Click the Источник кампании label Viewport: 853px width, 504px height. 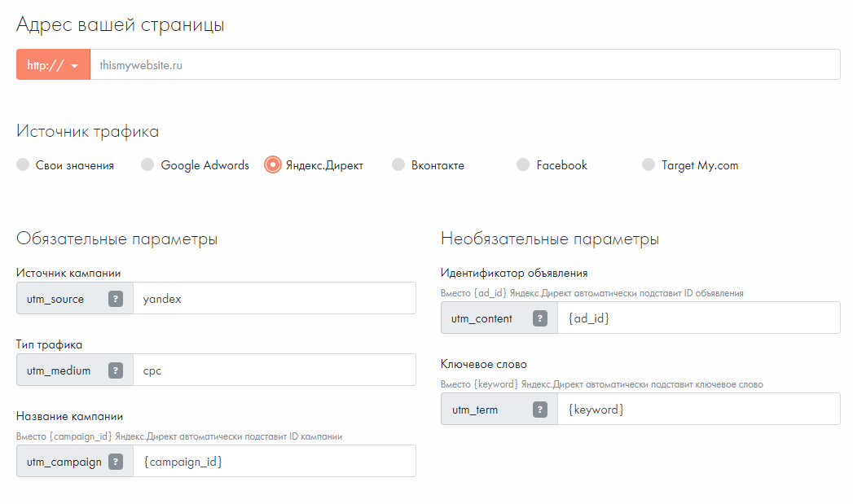68,273
